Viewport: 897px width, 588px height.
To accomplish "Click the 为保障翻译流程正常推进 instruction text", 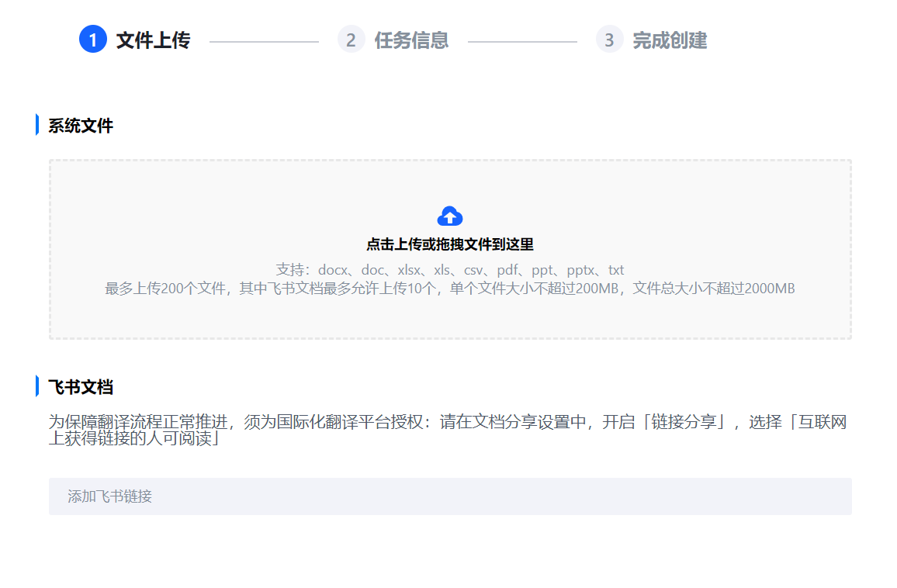I will point(140,423).
